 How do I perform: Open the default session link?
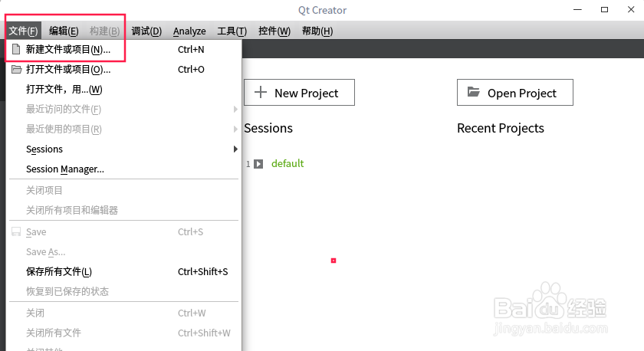tap(287, 163)
